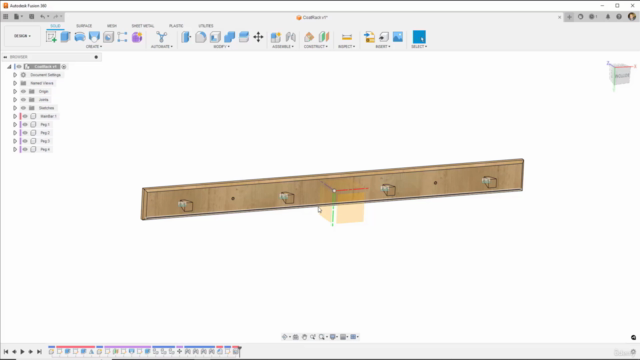Toggle visibility of Peg 1 component
The image size is (640, 360).
pos(25,124)
